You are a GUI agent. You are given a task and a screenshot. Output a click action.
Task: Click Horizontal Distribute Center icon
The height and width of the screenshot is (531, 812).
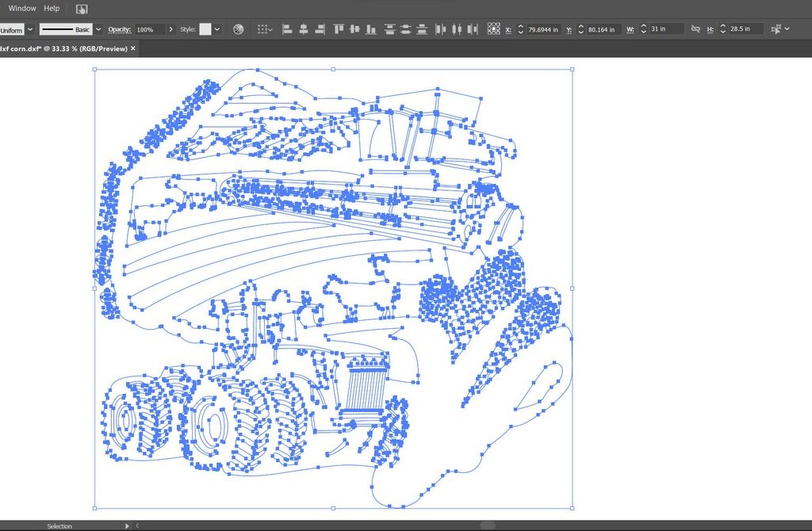tap(456, 29)
